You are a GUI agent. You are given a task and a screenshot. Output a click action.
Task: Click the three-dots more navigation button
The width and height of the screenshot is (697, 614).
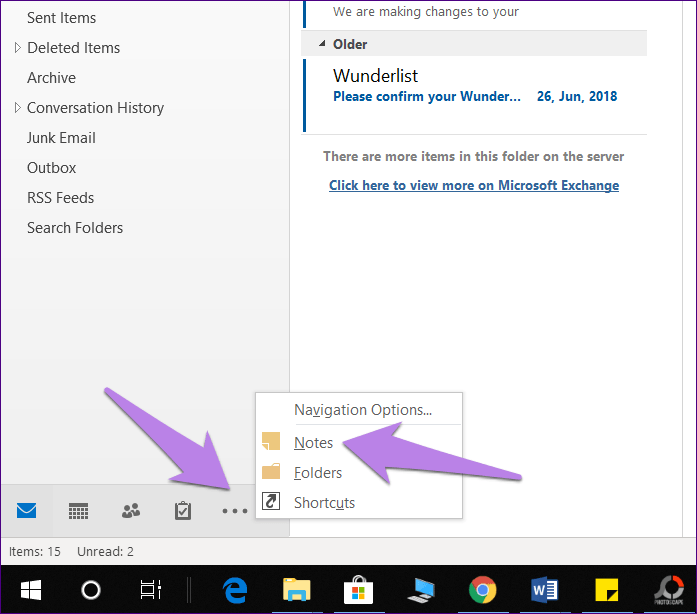tap(235, 511)
